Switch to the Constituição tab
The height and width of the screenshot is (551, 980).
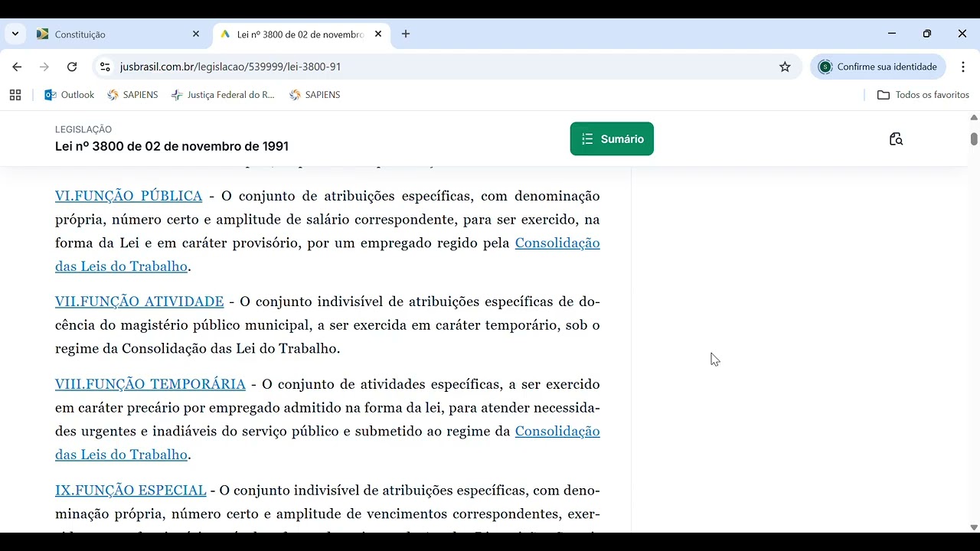click(x=119, y=34)
